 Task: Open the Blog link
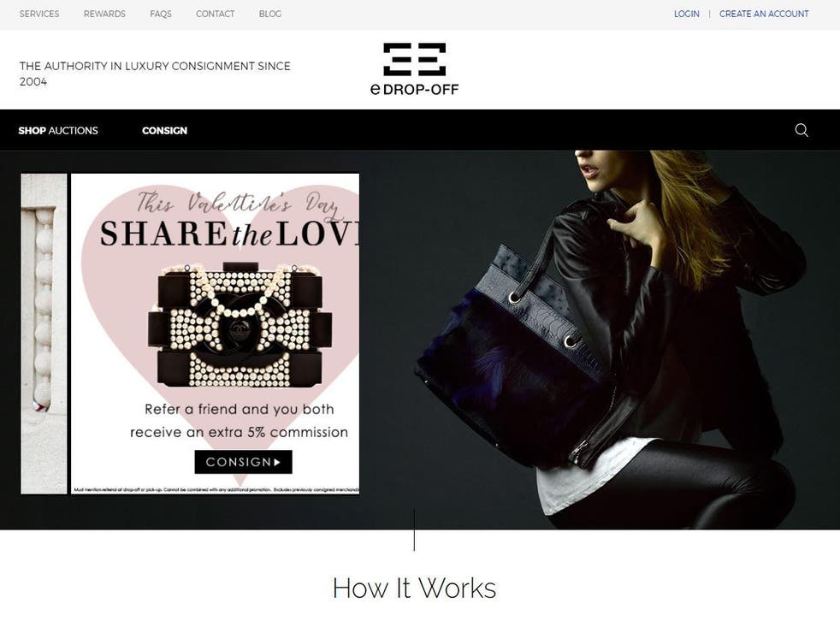pyautogui.click(x=270, y=14)
